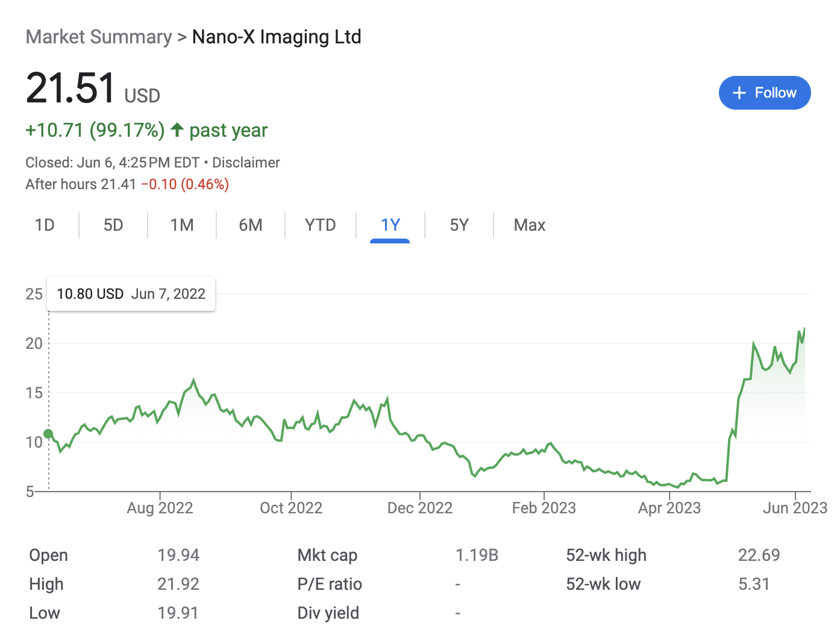This screenshot has height=635, width=840.
Task: Click the Open label in stats
Action: point(48,555)
